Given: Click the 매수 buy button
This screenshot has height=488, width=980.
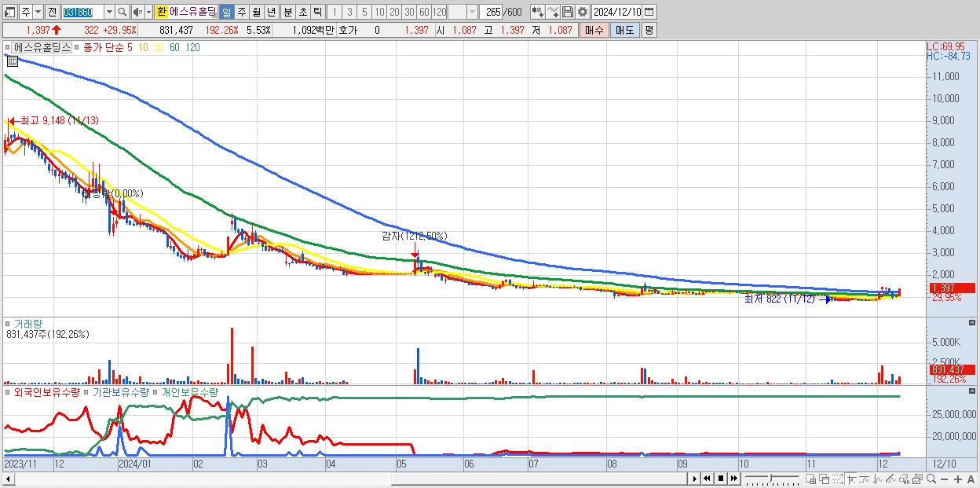Looking at the screenshot, I should (x=594, y=30).
